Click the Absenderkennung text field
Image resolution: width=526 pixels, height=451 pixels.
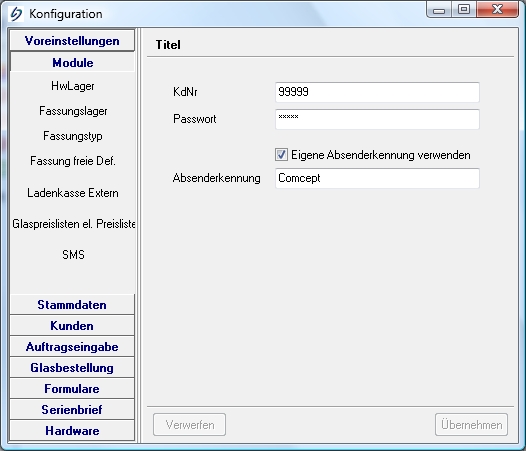click(x=377, y=178)
